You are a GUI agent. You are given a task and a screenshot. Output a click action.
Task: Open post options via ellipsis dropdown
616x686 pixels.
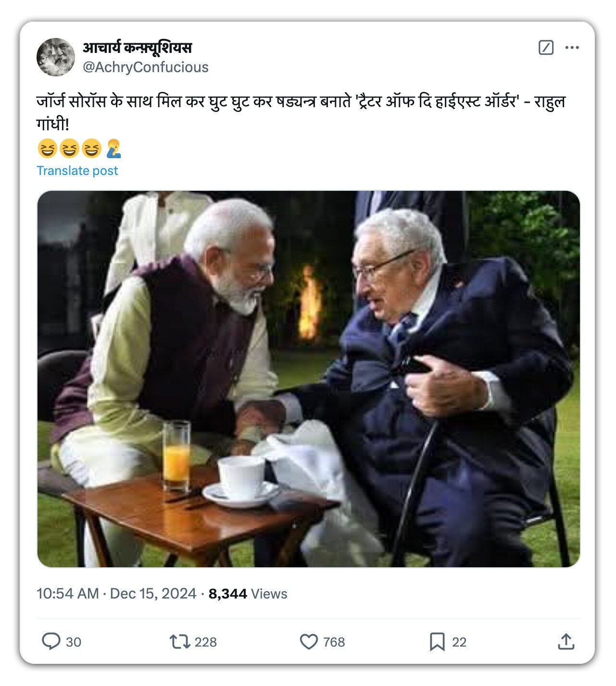572,48
